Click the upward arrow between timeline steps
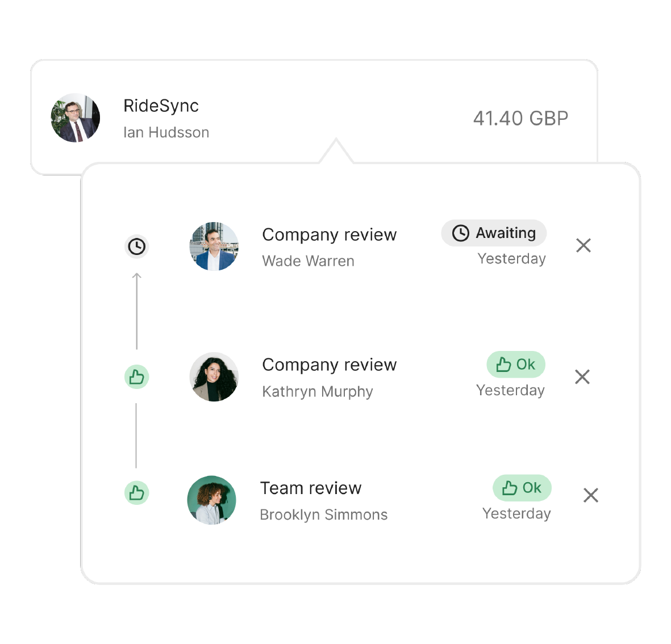Image resolution: width=671 pixels, height=644 pixels. click(136, 311)
